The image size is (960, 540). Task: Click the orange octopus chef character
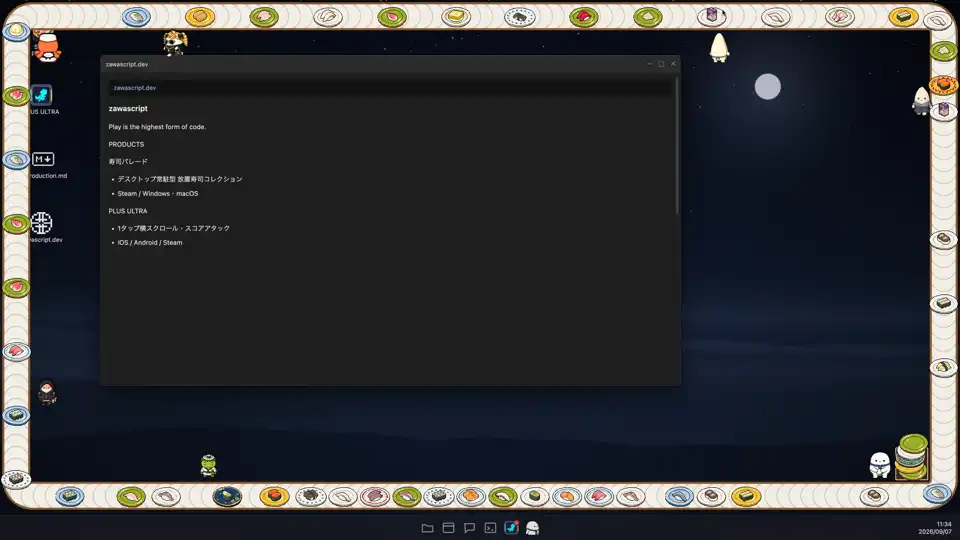[47, 48]
